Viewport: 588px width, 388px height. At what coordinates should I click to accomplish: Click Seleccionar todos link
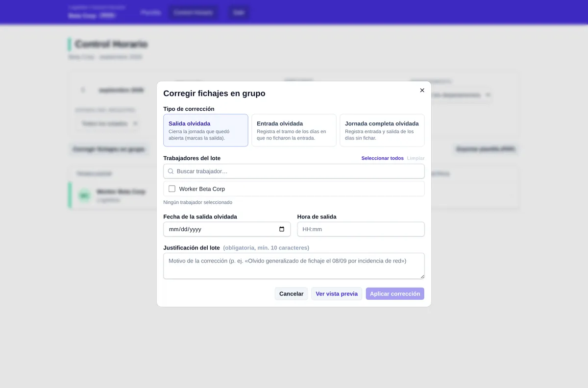point(383,158)
